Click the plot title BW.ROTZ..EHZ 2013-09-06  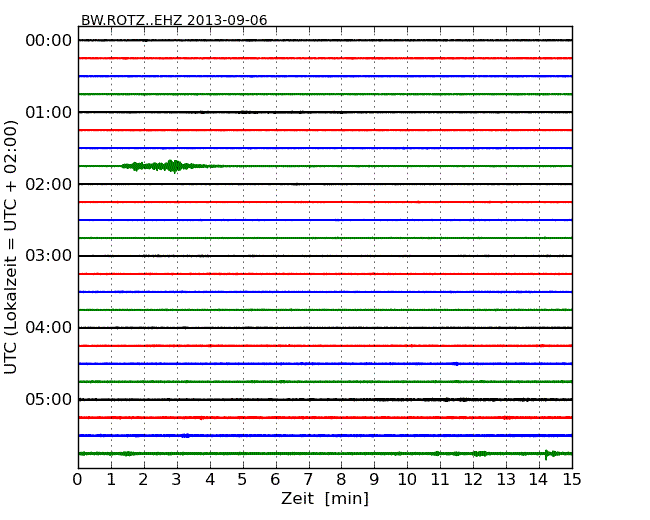click(x=174, y=20)
